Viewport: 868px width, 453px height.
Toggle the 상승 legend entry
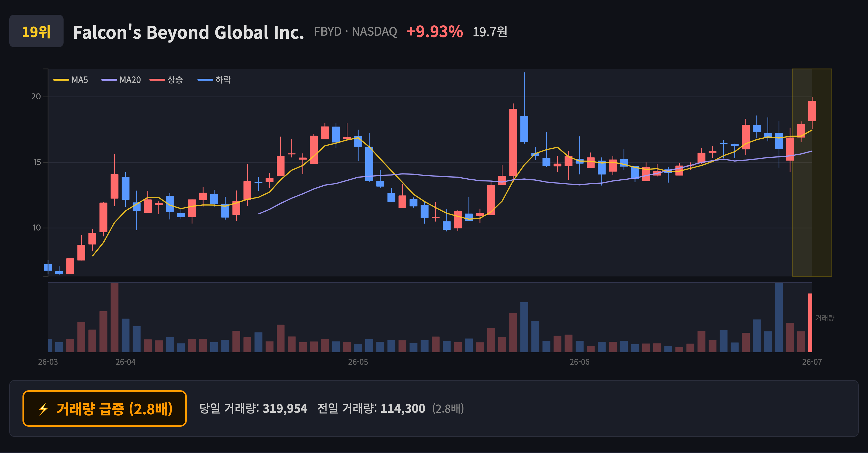(x=166, y=80)
